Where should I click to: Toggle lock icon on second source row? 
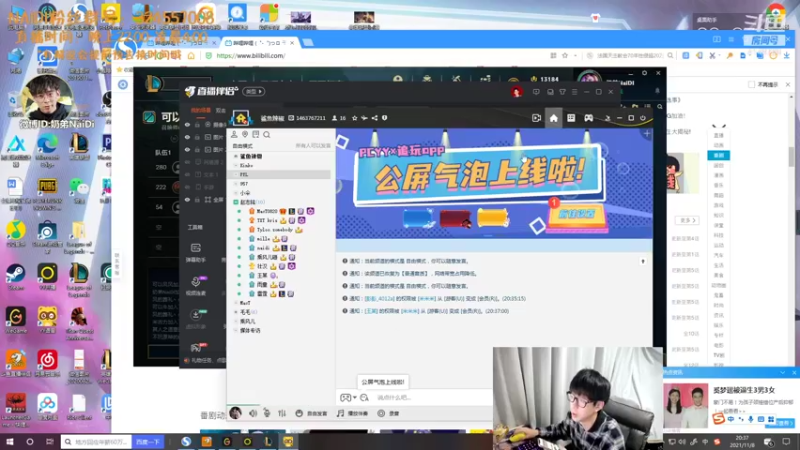click(197, 137)
